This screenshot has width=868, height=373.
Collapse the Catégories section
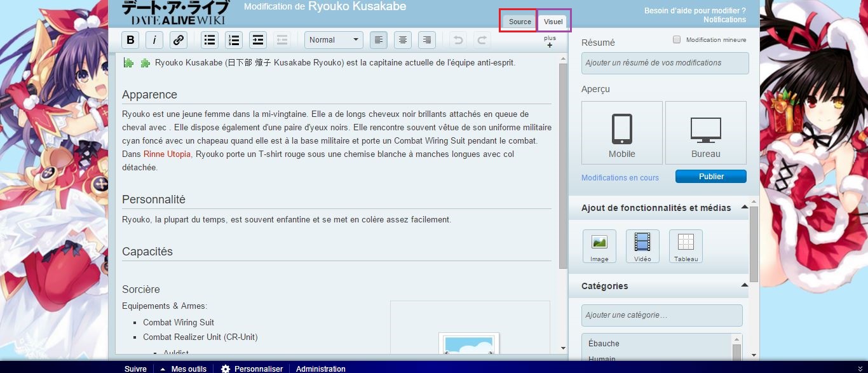pos(745,285)
